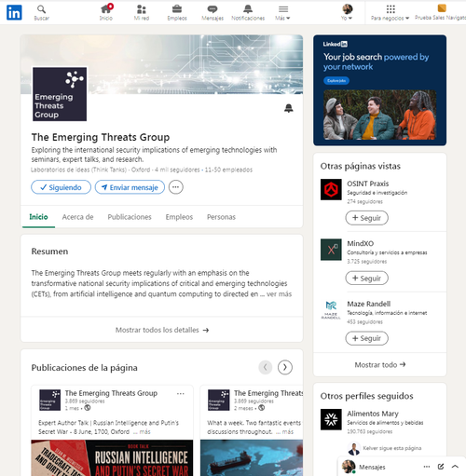Follow Maze Randell with Seguir

click(x=367, y=338)
